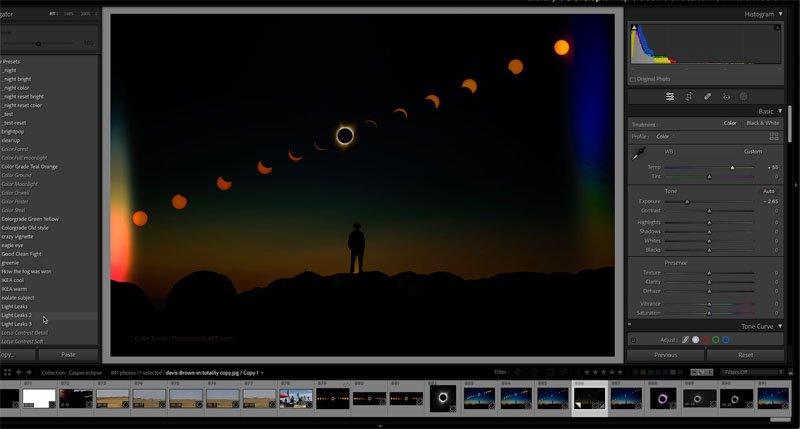The height and width of the screenshot is (429, 800).
Task: Select the Healing brush tool
Action: [708, 96]
